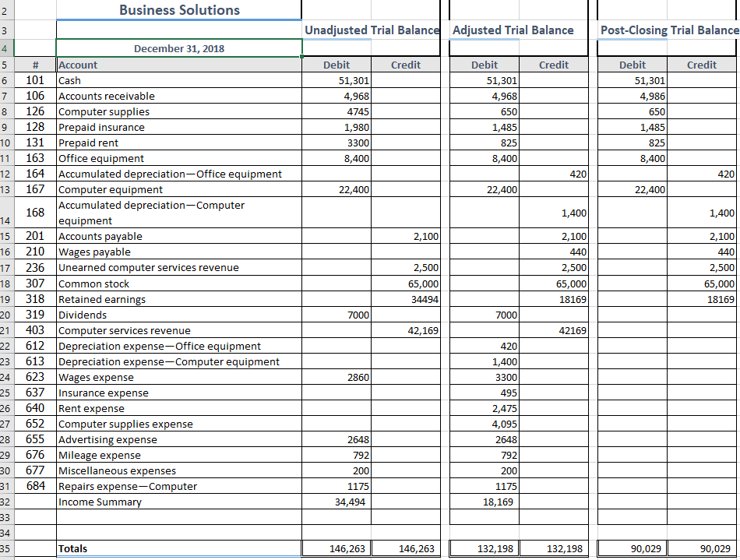
Task: Select the Unadjusted Trial Balance header
Action: tap(372, 30)
